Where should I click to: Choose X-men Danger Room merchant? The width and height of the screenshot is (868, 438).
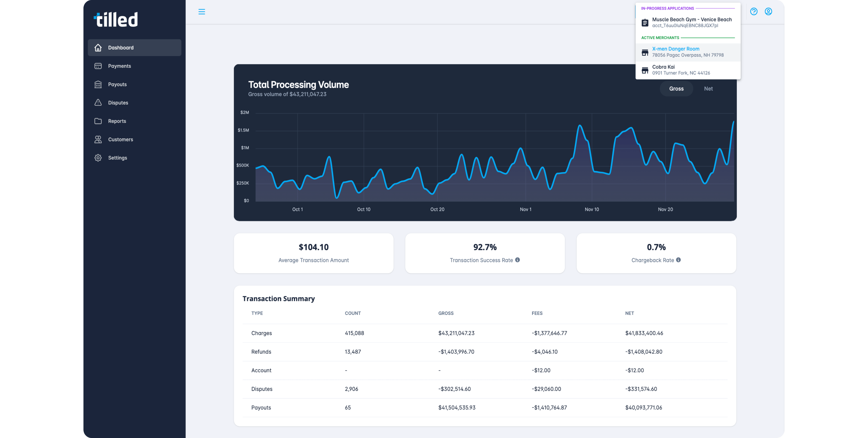tap(687, 52)
